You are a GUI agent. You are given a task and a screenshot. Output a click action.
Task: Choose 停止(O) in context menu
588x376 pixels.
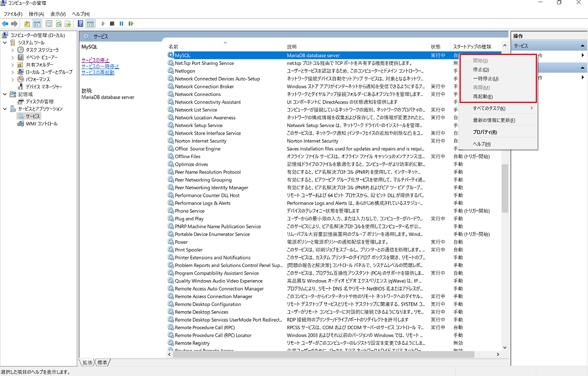[499, 69]
